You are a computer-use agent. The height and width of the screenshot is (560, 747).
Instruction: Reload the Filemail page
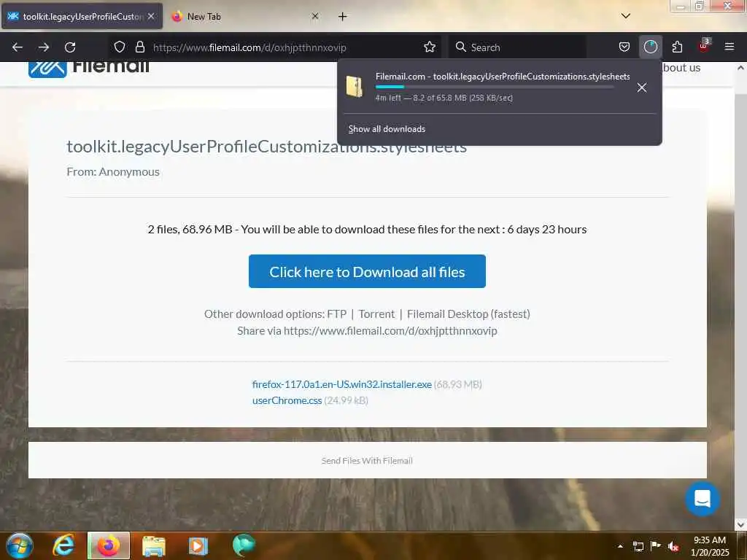pyautogui.click(x=70, y=47)
